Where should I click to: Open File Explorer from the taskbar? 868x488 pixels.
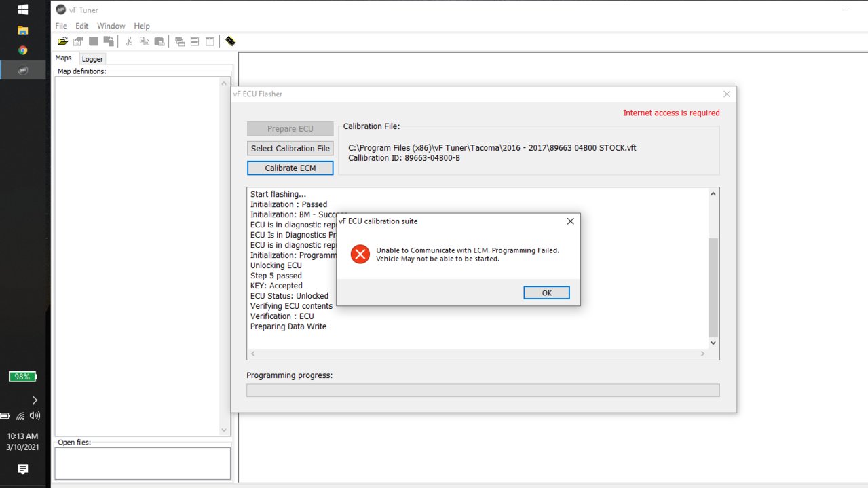pos(22,30)
